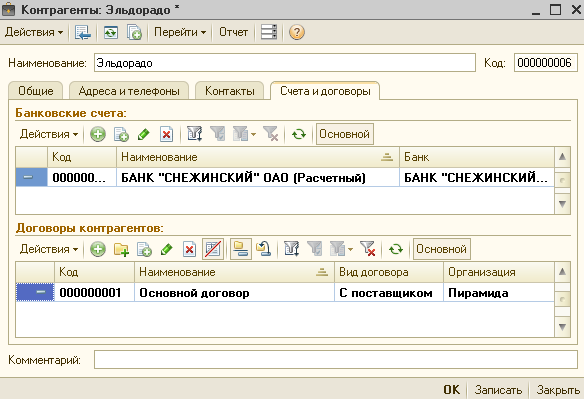
Task: Open Действия menu in Банковские счета
Action: 49,134
